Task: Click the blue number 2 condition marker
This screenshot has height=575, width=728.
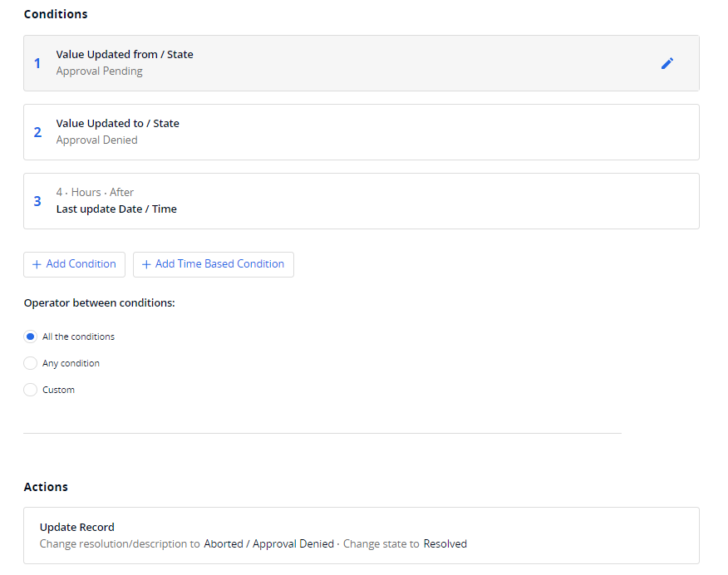Action: tap(37, 132)
